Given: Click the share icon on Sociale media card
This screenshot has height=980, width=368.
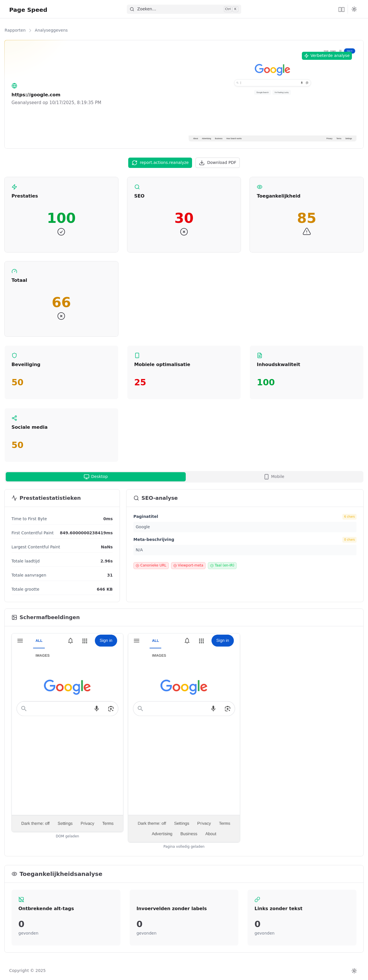Looking at the screenshot, I should [14, 418].
